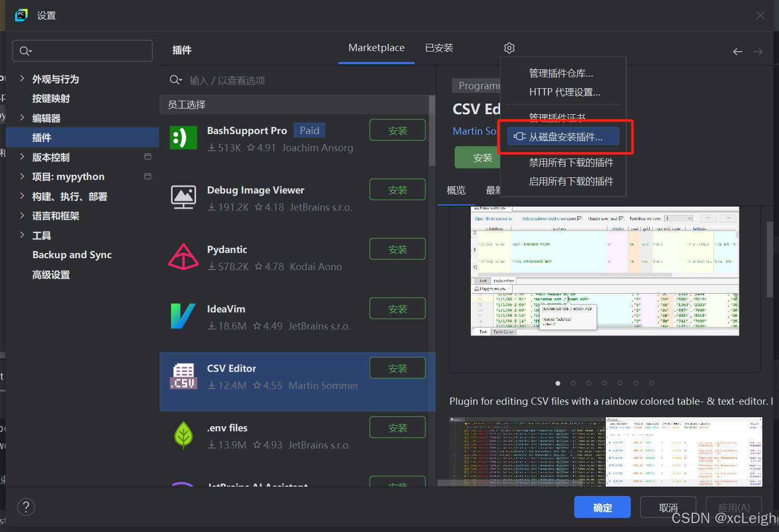This screenshot has width=779, height=532.
Task: Open Martin Sommer vendor link in details
Action: [x=475, y=131]
